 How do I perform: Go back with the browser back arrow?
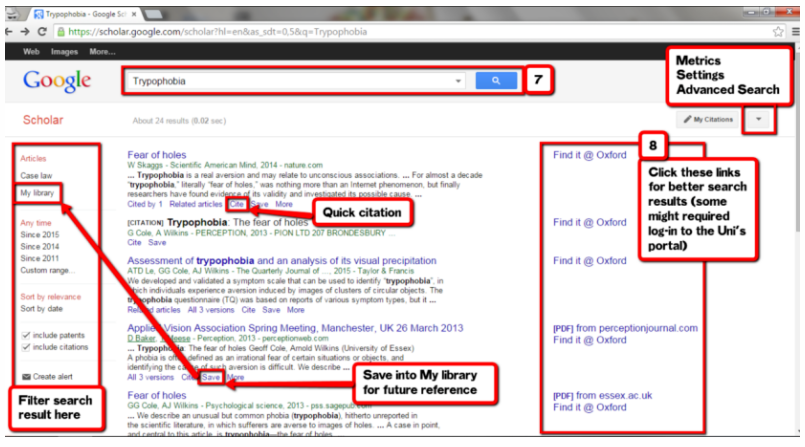click(9, 32)
